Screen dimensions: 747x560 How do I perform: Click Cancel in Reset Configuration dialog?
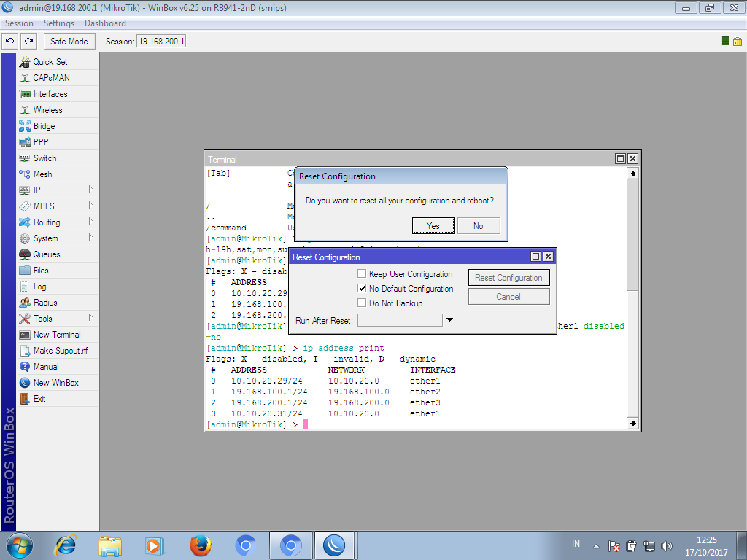[508, 297]
